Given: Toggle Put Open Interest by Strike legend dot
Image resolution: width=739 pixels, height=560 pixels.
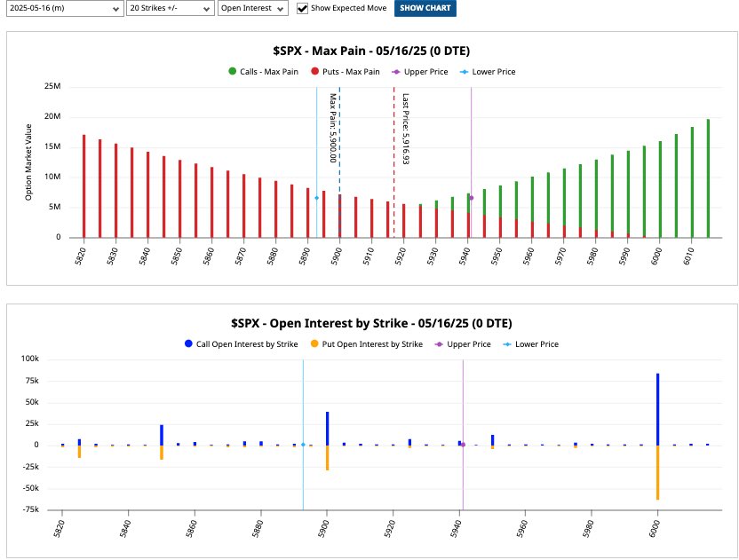Looking at the screenshot, I should 314,343.
